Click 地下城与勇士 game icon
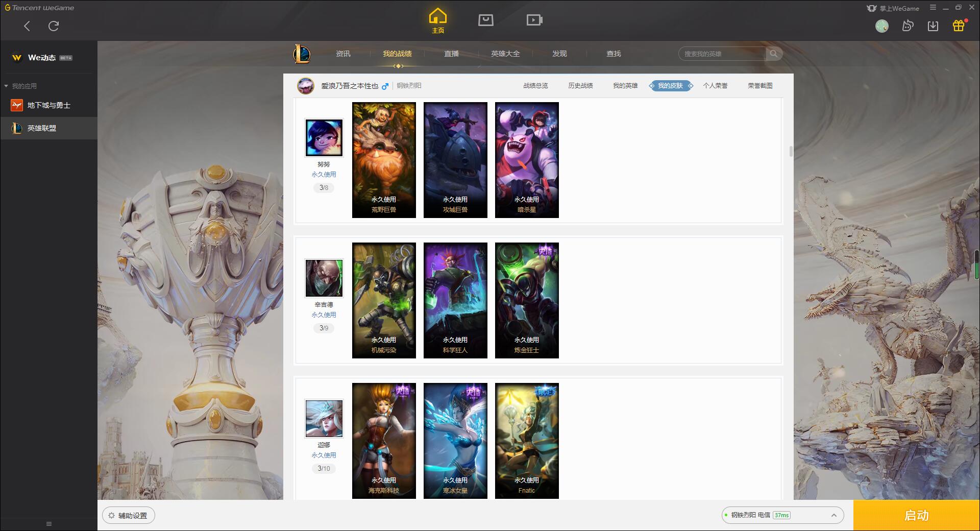 coord(17,105)
